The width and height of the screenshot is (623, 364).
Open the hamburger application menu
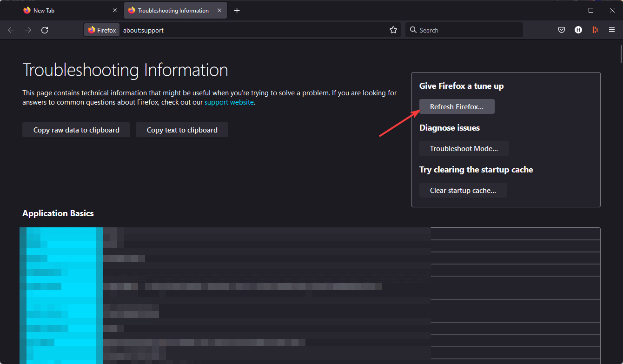coord(612,30)
